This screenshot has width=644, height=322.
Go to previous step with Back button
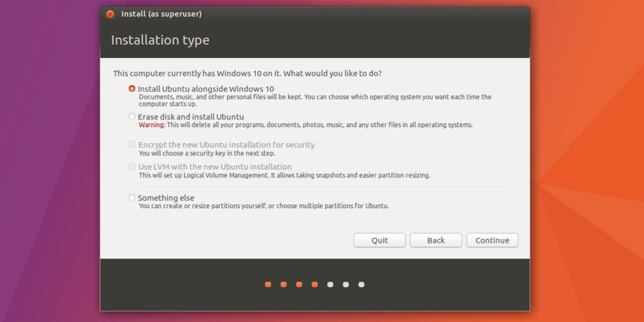tap(436, 240)
